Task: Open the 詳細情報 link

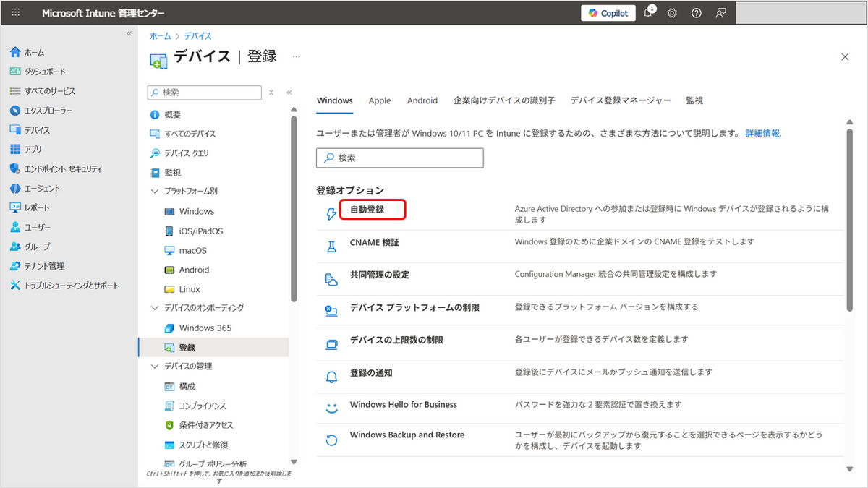Action: pos(762,134)
